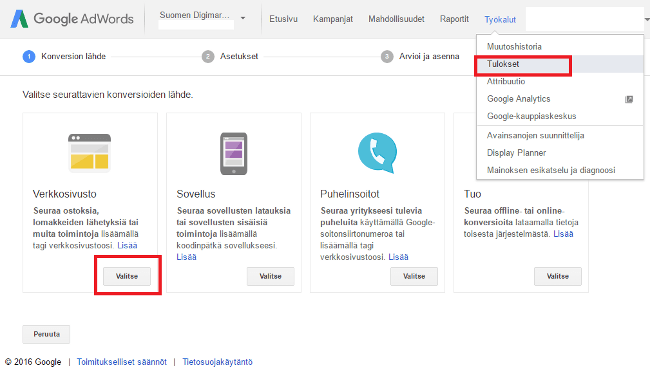Click the Sovellus phone app icon
Screen dimensions: 650x379
coord(233,153)
